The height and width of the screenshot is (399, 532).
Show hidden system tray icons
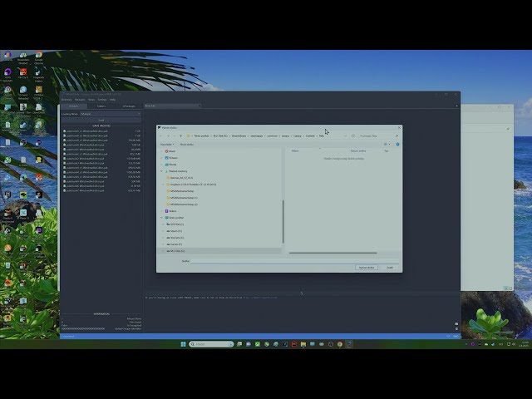tap(466, 344)
